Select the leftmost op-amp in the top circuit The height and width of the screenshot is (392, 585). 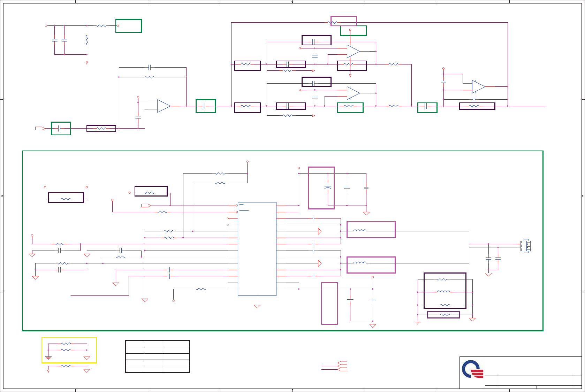point(164,106)
